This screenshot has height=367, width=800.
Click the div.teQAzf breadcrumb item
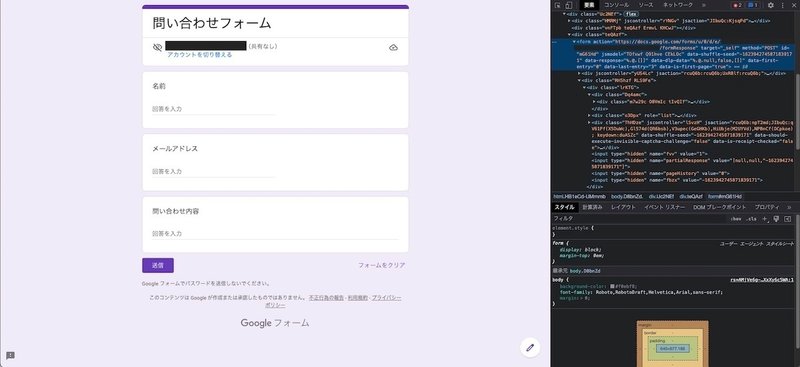coord(690,197)
